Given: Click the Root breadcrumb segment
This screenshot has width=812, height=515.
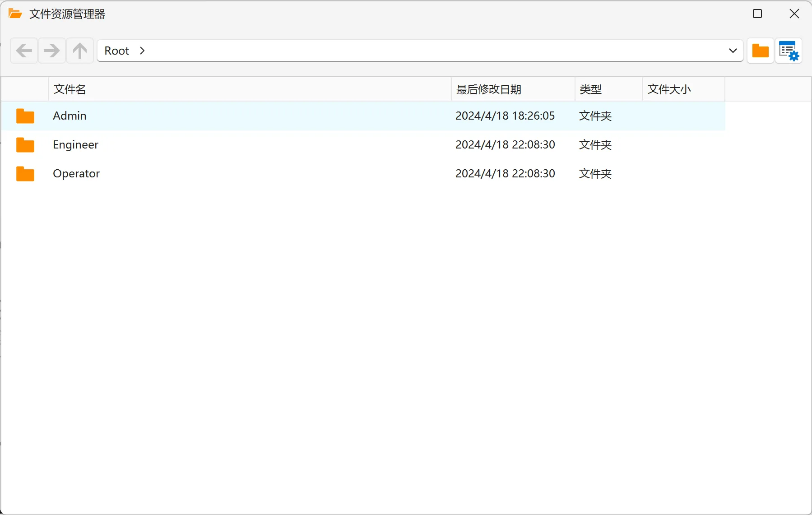Looking at the screenshot, I should 117,51.
